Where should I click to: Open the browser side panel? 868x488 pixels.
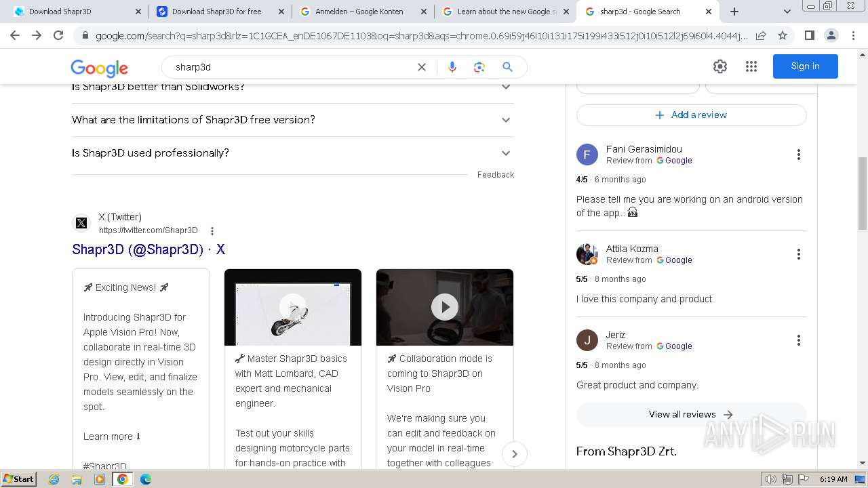point(809,35)
